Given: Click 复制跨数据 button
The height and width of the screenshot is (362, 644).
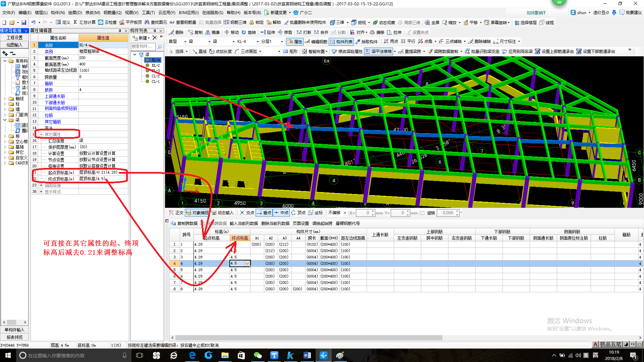Looking at the screenshot, I should [x=184, y=223].
